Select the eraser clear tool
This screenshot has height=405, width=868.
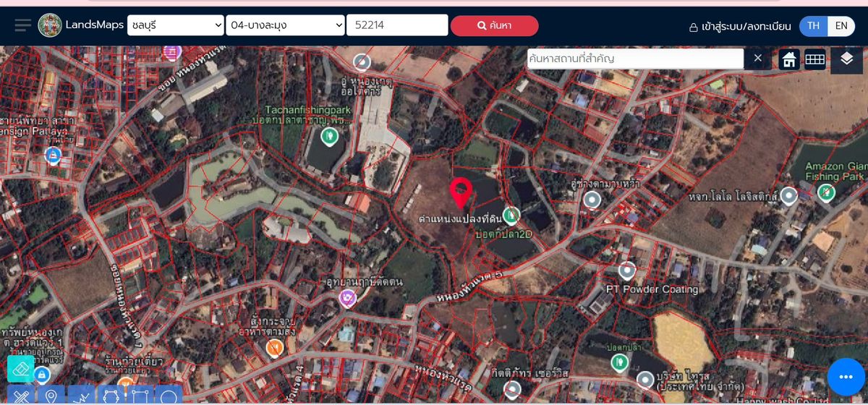coord(20,368)
